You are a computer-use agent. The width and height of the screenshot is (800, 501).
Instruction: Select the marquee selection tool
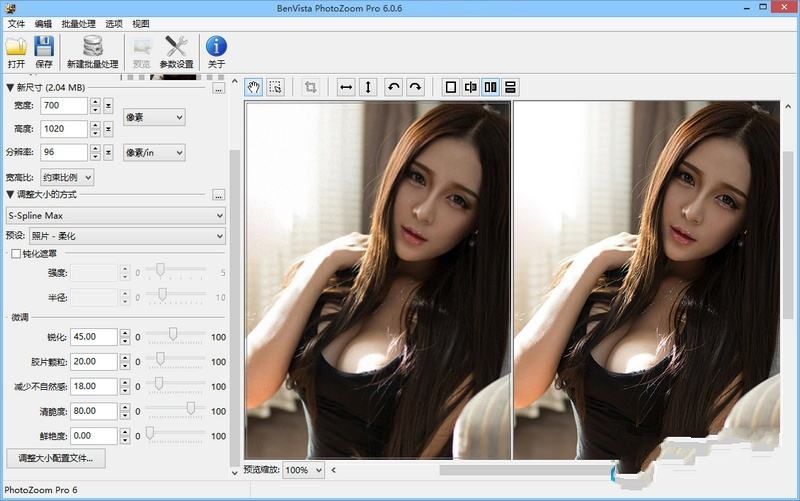pyautogui.click(x=276, y=87)
